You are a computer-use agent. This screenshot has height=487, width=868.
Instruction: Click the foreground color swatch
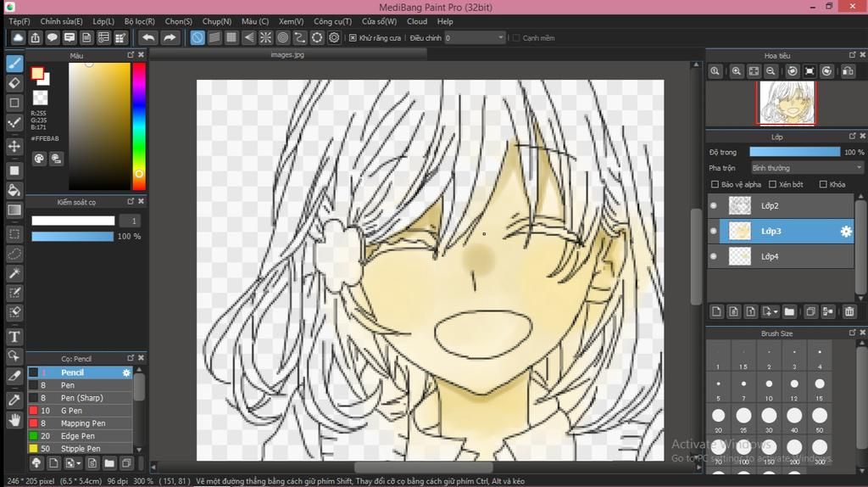tap(37, 73)
